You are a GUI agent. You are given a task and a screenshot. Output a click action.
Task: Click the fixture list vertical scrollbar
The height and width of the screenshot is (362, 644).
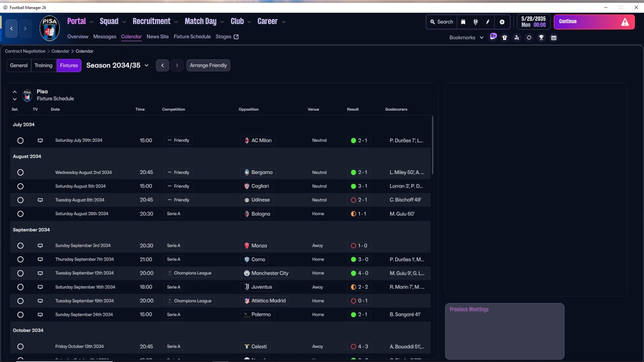click(433, 146)
